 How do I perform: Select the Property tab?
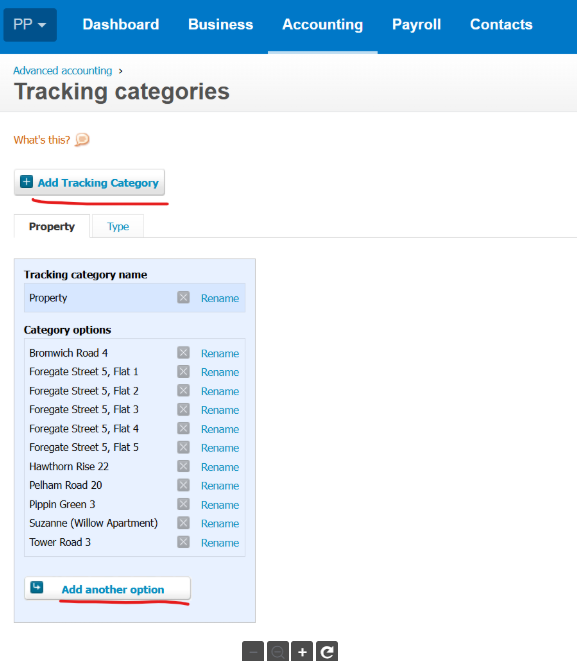coord(52,226)
